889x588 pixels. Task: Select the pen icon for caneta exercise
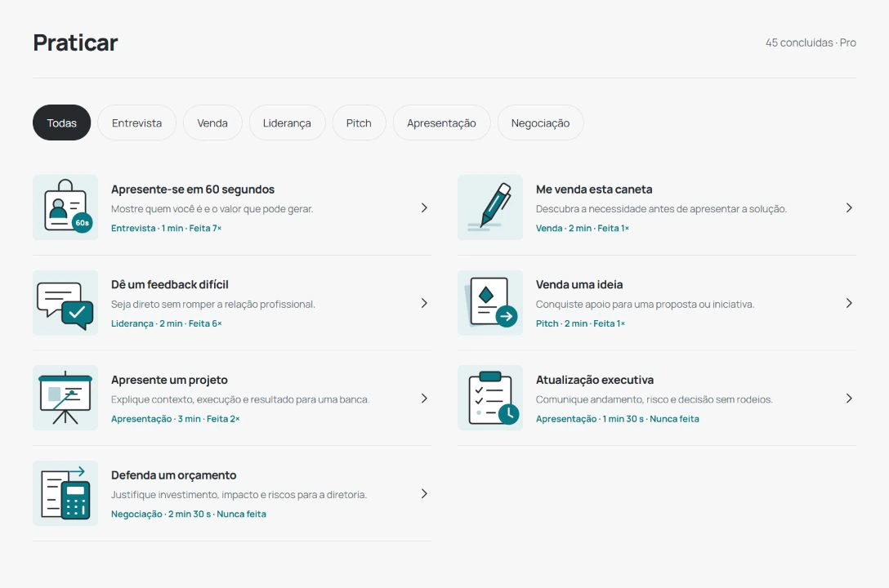[x=490, y=207]
